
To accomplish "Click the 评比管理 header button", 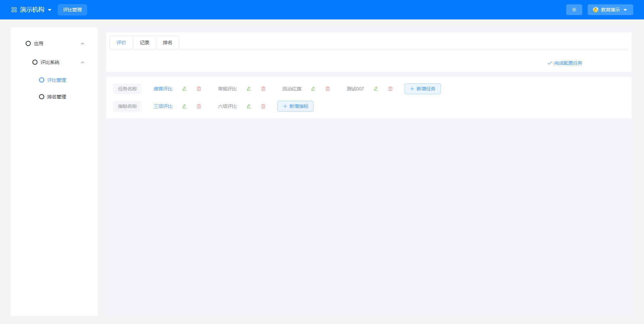I will tap(72, 10).
